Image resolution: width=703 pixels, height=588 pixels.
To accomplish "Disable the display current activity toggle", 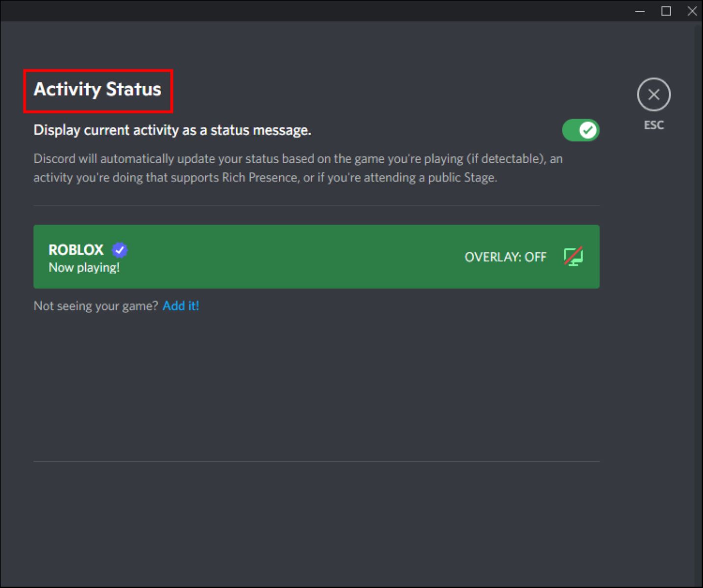I will click(x=581, y=130).
